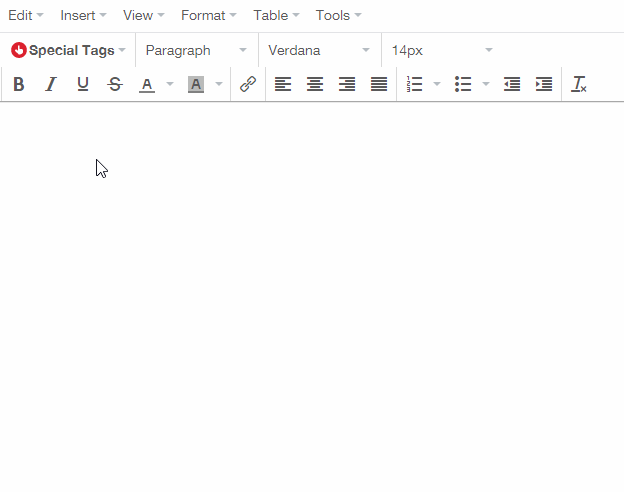Screen dimensions: 624x492
Task: Align text right
Action: point(347,84)
